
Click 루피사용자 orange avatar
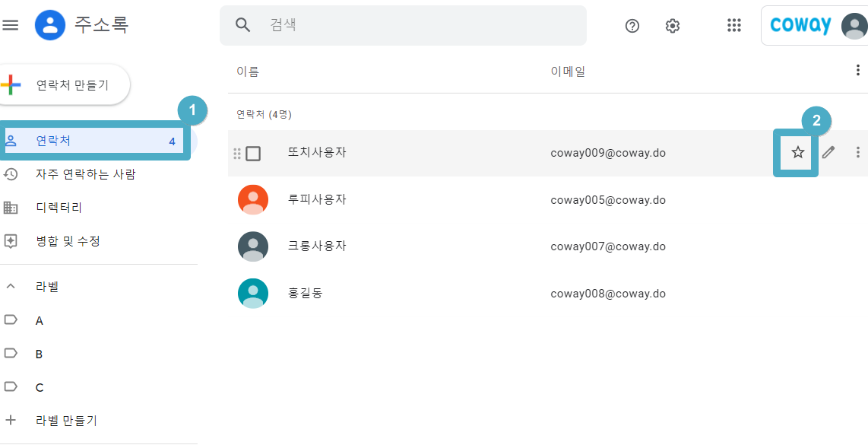coord(253,199)
